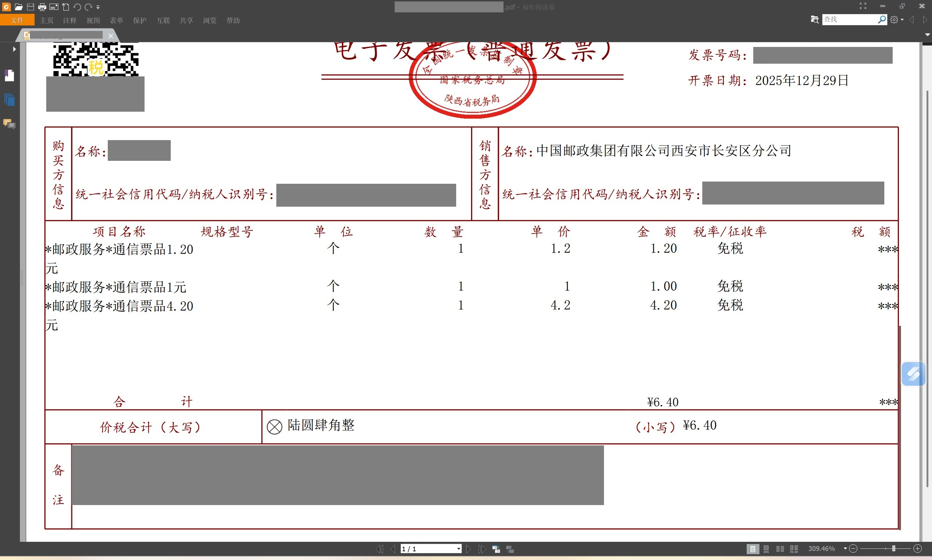Click the zoom slider handle

[x=893, y=549]
